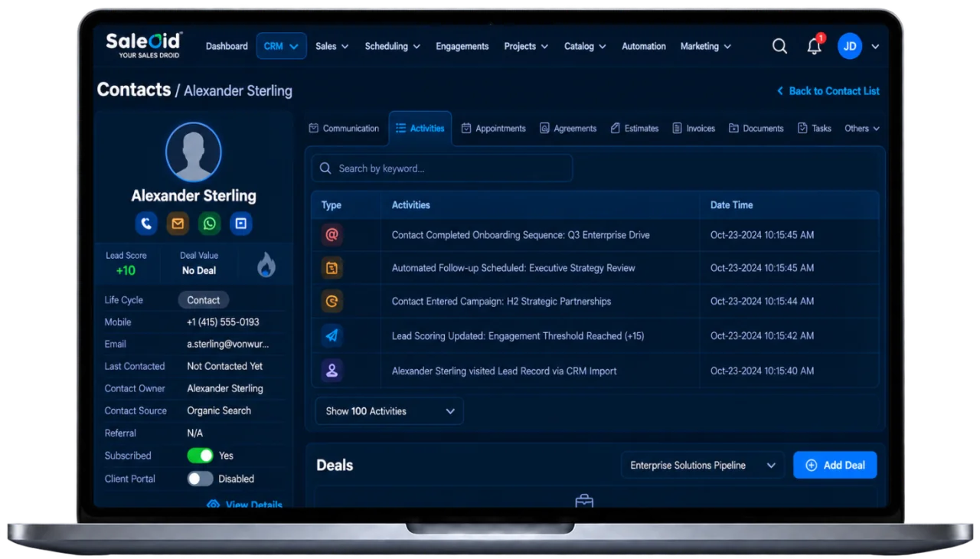Click the View Details link

pos(254,505)
